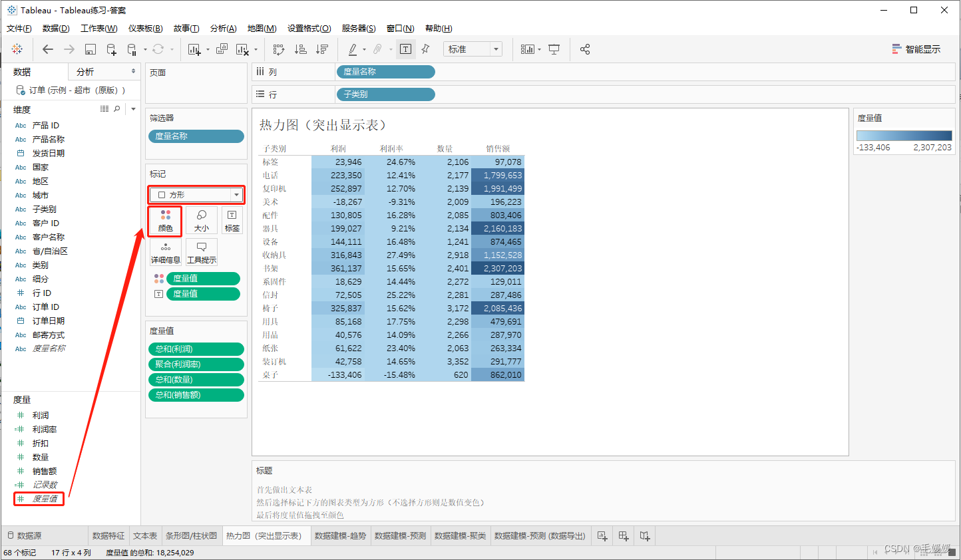
Task: Select the 订单日期 dimension field
Action: (x=48, y=321)
